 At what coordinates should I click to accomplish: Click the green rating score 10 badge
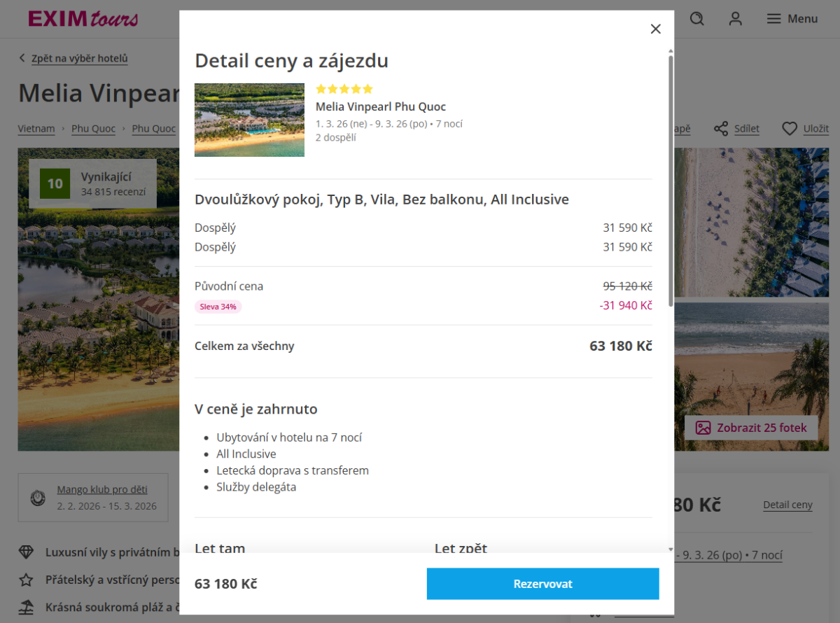55,184
